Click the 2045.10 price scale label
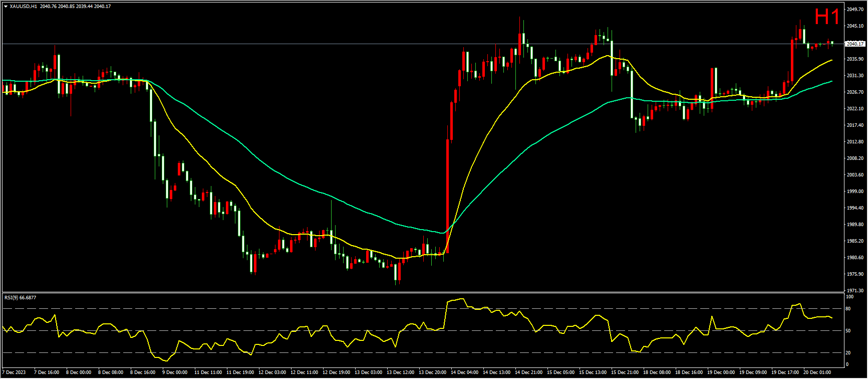 point(855,26)
